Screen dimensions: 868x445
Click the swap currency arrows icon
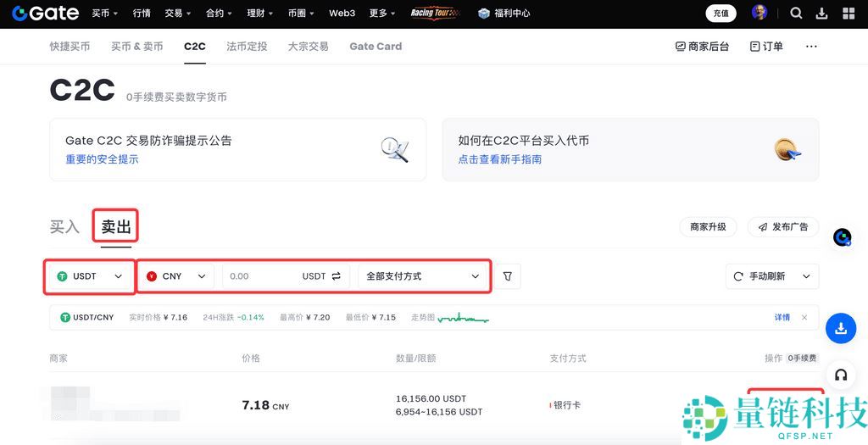tap(337, 275)
